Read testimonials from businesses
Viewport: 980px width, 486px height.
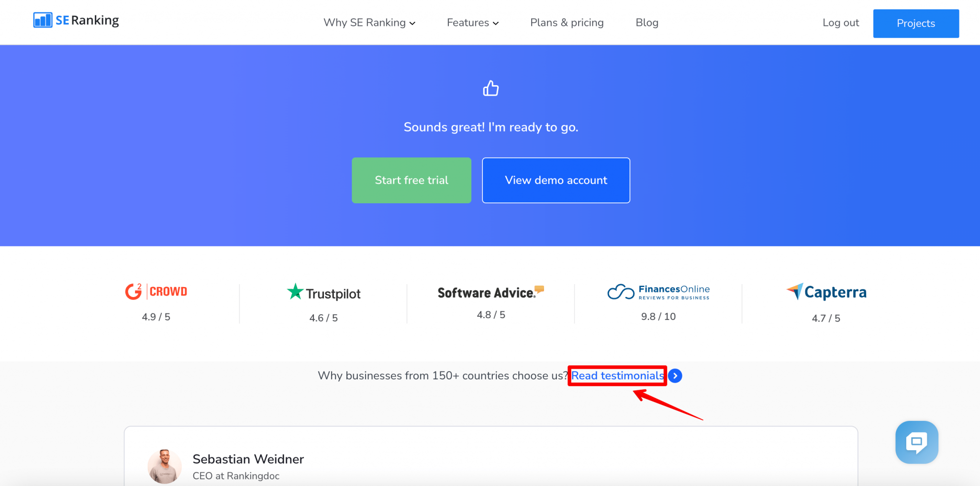[617, 376]
